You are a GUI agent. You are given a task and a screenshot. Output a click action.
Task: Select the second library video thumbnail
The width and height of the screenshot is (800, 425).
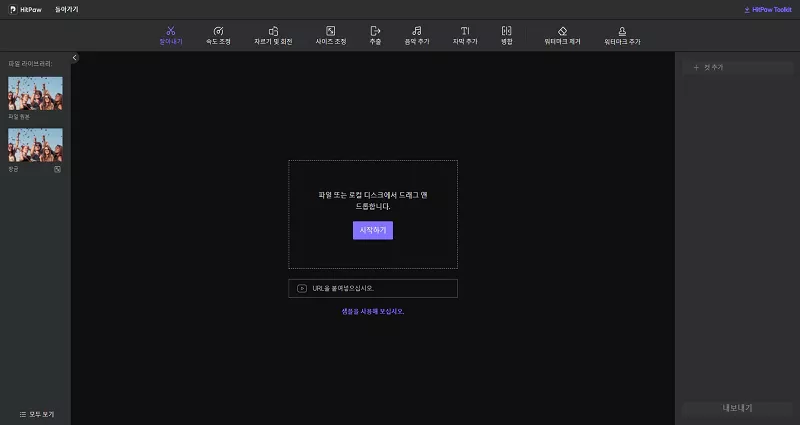tap(35, 145)
